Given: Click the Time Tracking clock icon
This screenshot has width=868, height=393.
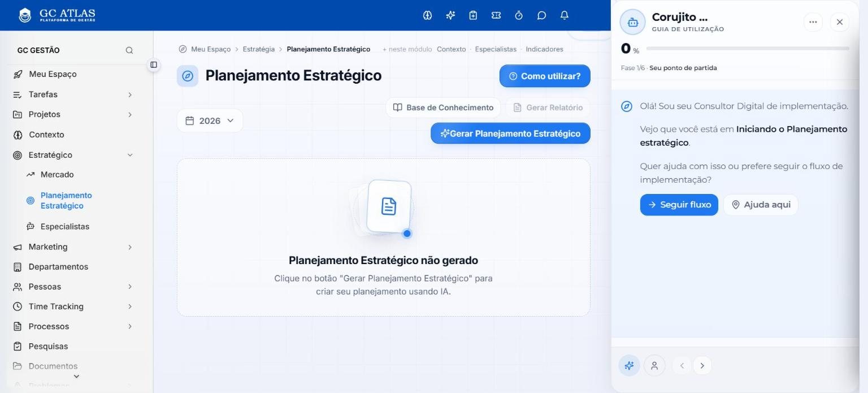Looking at the screenshot, I should point(18,306).
